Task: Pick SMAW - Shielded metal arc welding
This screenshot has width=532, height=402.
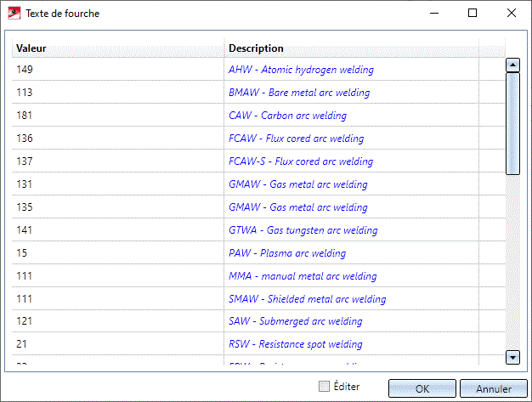Action: point(307,299)
